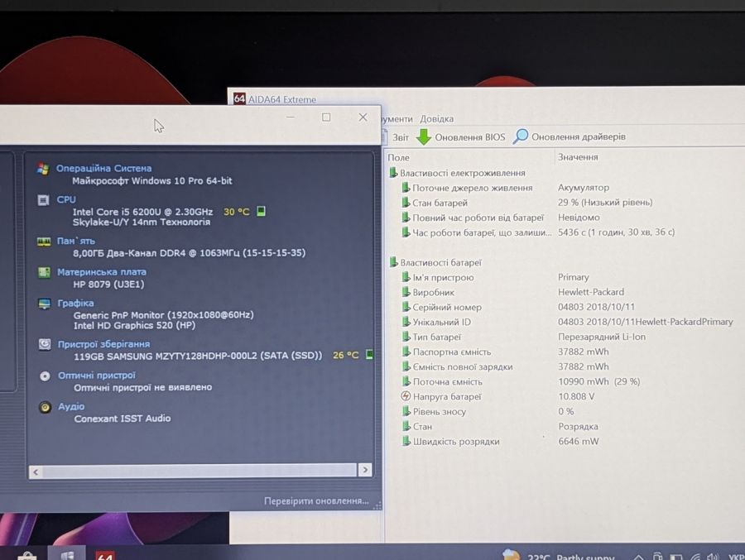Viewport: 745px width, 560px height.
Task: Select the Ємність повної зарядки row
Action: point(565,366)
